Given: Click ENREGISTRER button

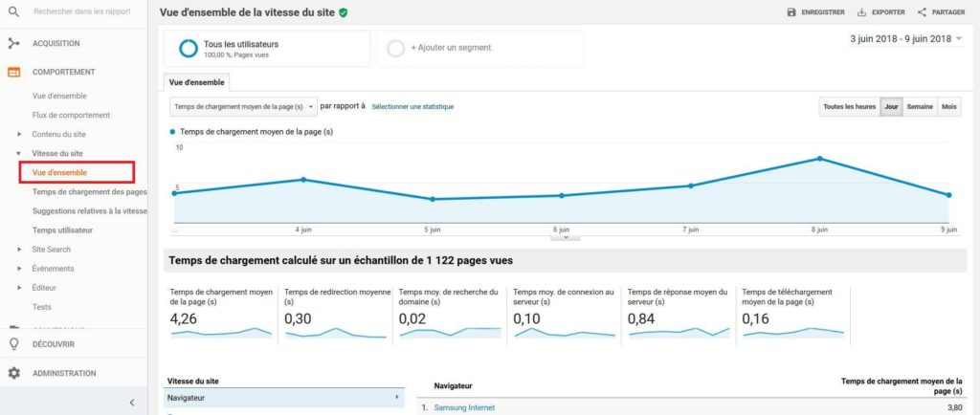Looking at the screenshot, I should coord(815,12).
